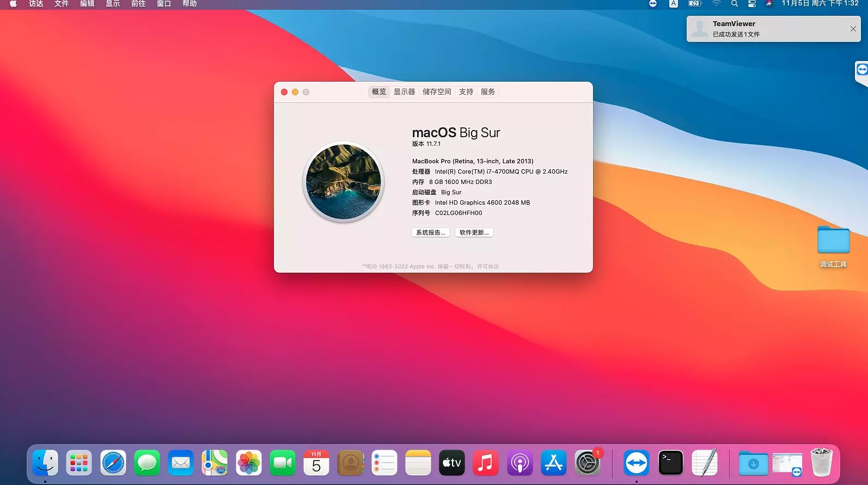
Task: Dismiss the TeamViewer notification
Action: click(853, 29)
